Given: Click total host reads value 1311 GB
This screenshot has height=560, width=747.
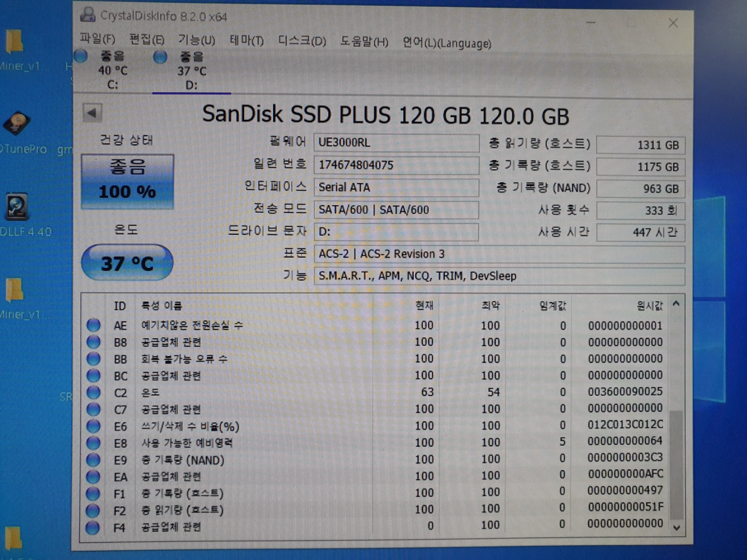Looking at the screenshot, I should pyautogui.click(x=641, y=145).
